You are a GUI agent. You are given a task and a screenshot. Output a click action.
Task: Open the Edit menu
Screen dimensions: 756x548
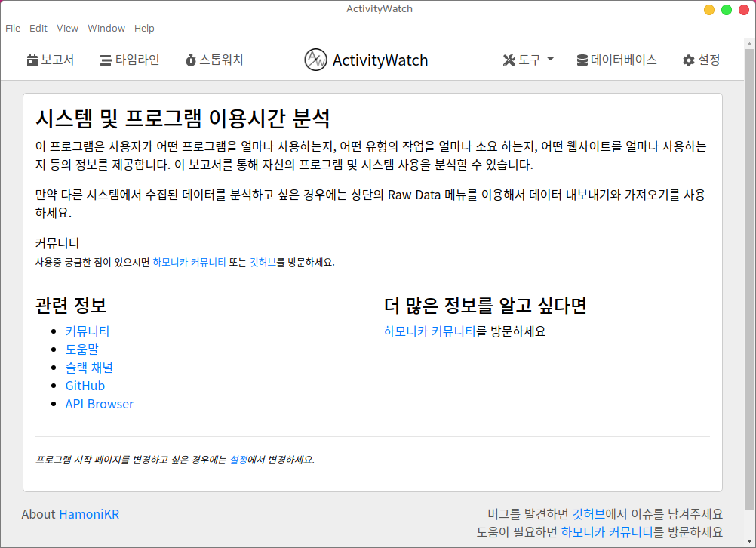(38, 29)
